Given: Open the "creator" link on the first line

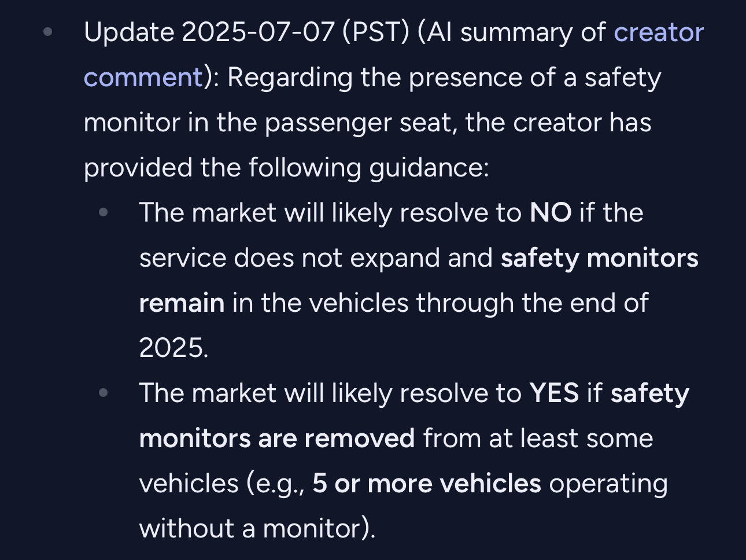Looking at the screenshot, I should pyautogui.click(x=658, y=32).
